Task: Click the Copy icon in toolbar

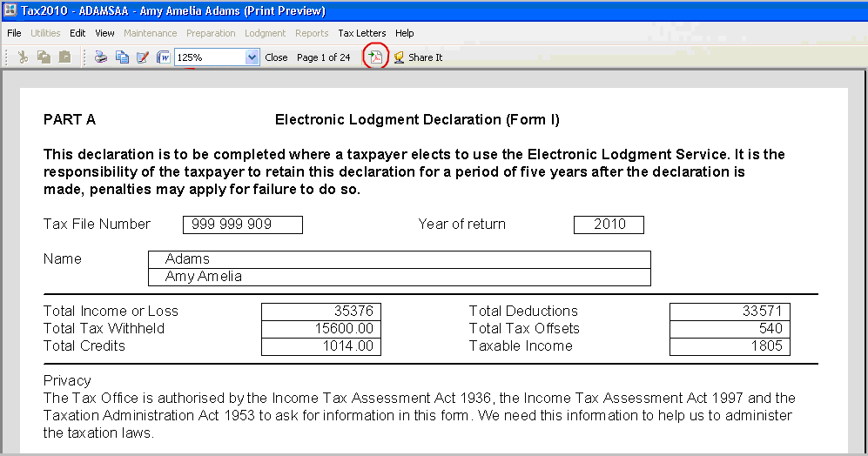Action: click(x=44, y=57)
